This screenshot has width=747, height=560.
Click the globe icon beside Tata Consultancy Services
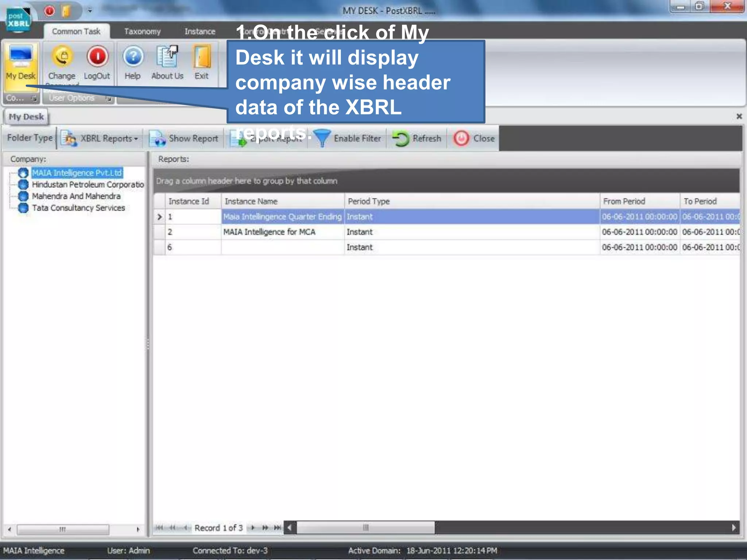click(x=23, y=208)
